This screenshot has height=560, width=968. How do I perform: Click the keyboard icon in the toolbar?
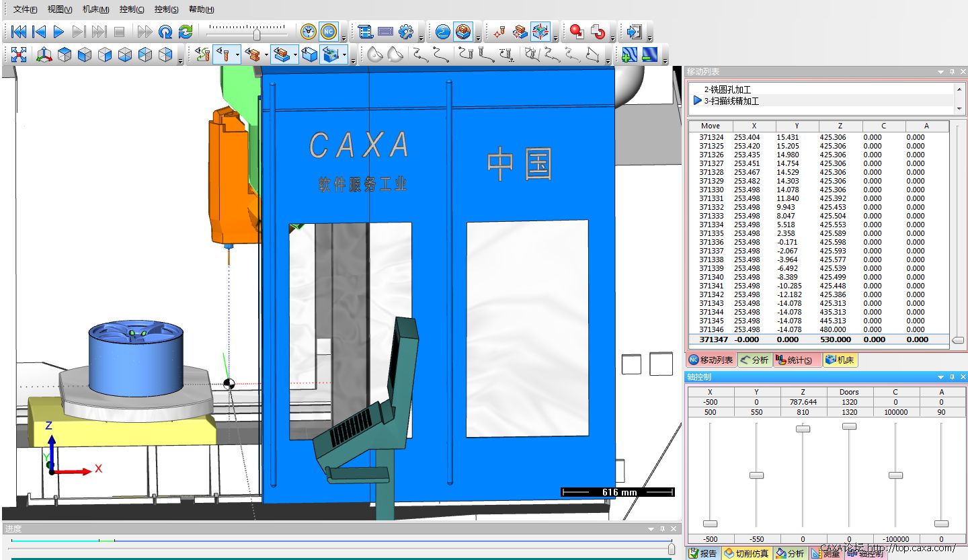click(x=385, y=31)
